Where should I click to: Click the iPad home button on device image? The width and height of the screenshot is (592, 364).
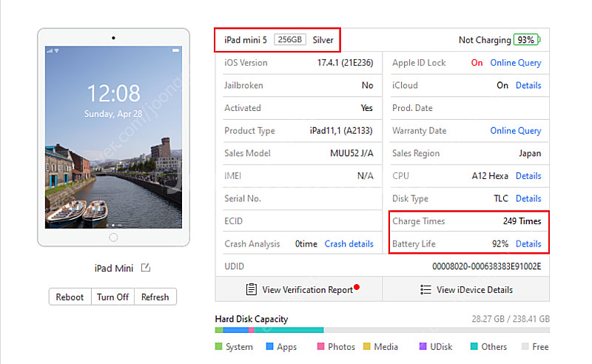[113, 237]
